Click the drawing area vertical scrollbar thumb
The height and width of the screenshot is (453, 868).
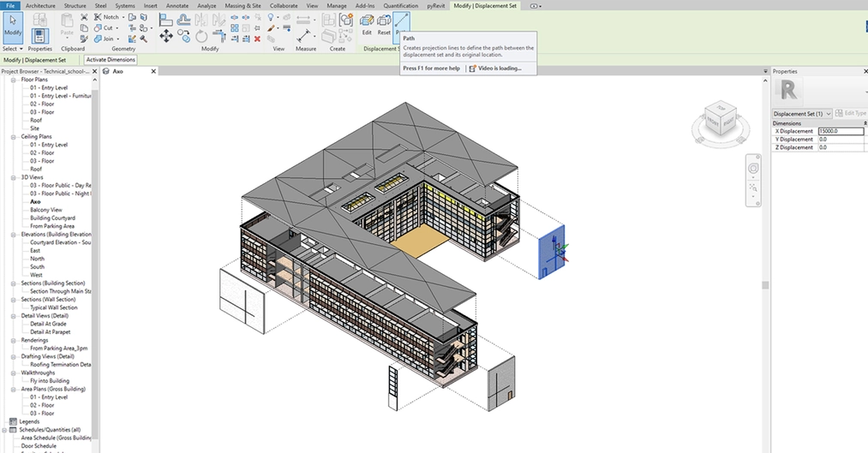tap(765, 285)
